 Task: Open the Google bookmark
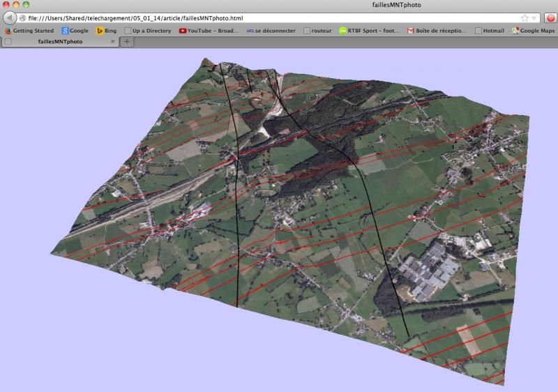tap(75, 31)
